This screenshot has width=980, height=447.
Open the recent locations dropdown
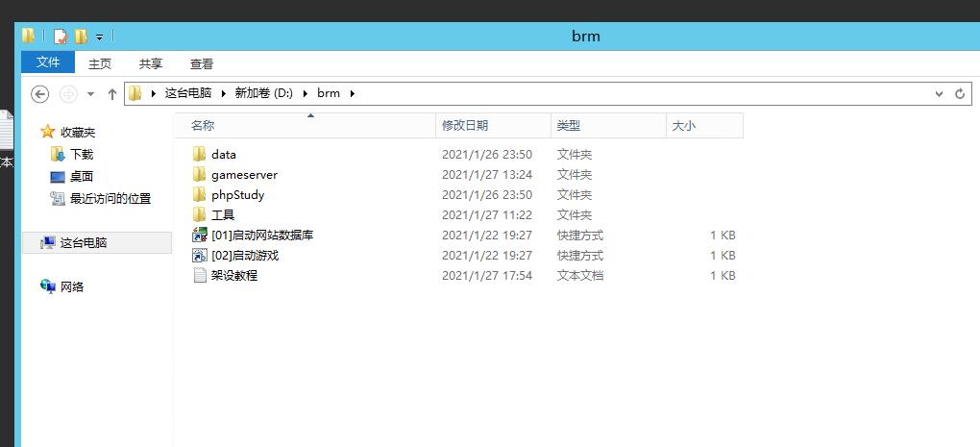click(x=90, y=93)
